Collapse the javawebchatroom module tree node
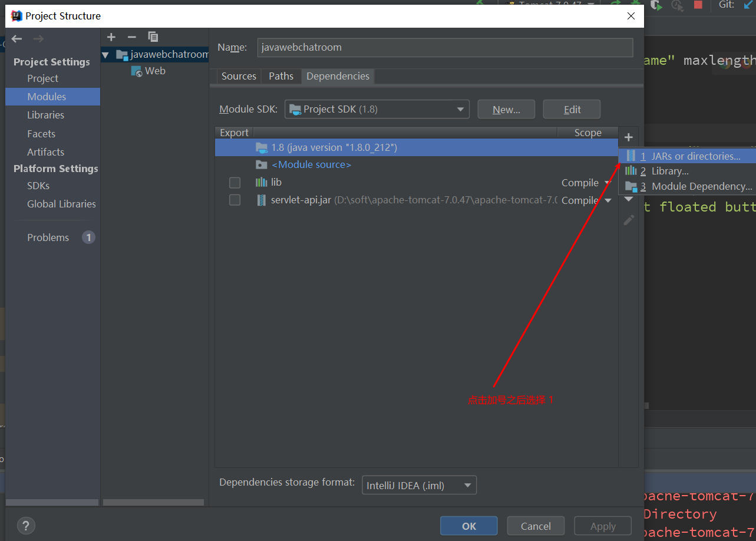Image resolution: width=756 pixels, height=541 pixels. (x=105, y=55)
